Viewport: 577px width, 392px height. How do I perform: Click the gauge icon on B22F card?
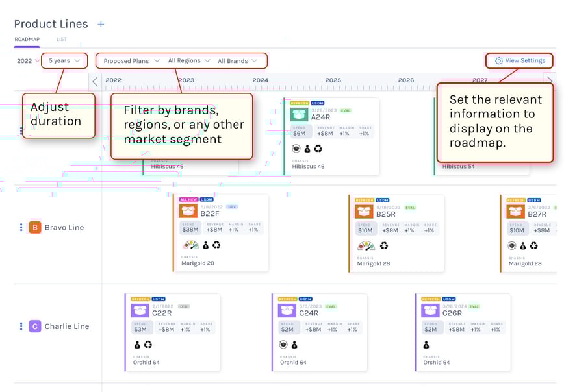tap(190, 245)
